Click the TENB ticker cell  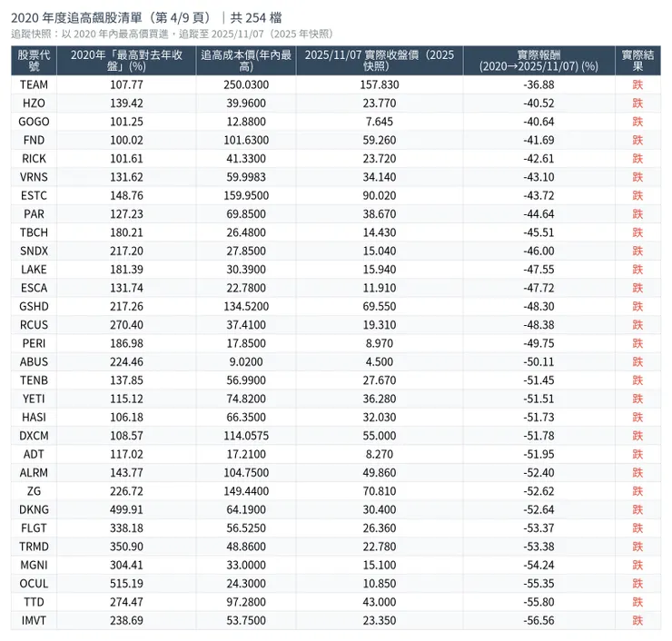[x=34, y=380]
